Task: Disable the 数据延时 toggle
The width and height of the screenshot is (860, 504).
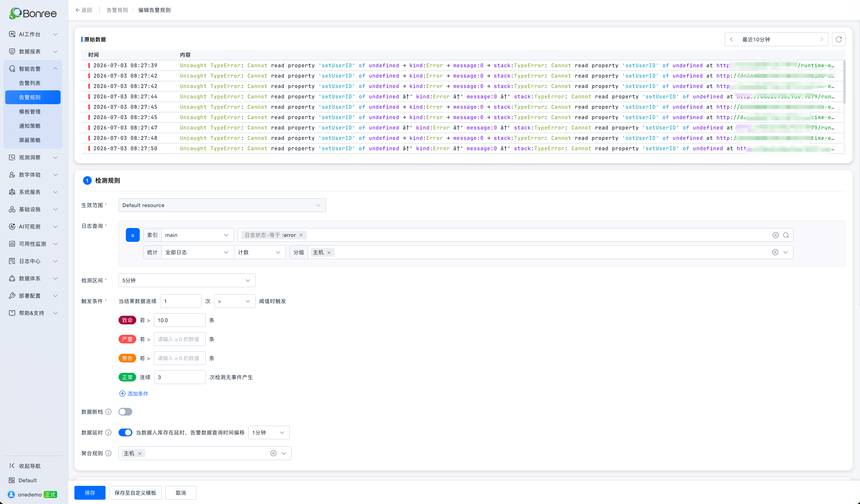Action: pos(125,432)
